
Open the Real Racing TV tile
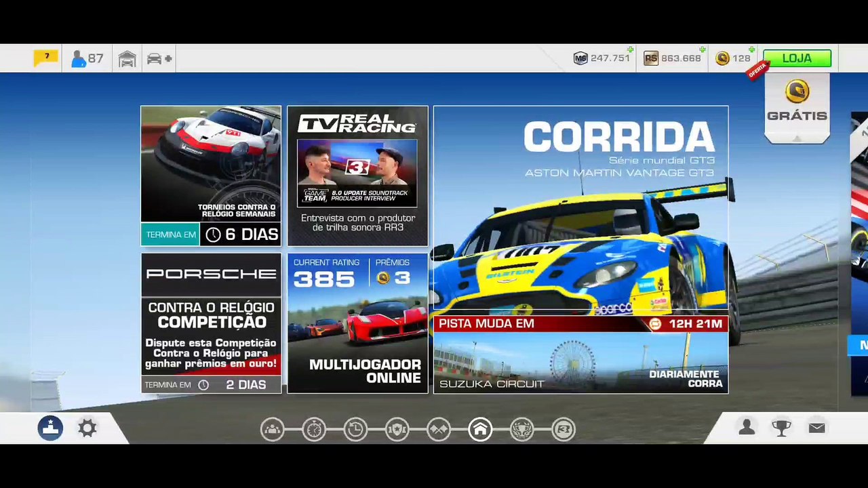[x=357, y=176]
